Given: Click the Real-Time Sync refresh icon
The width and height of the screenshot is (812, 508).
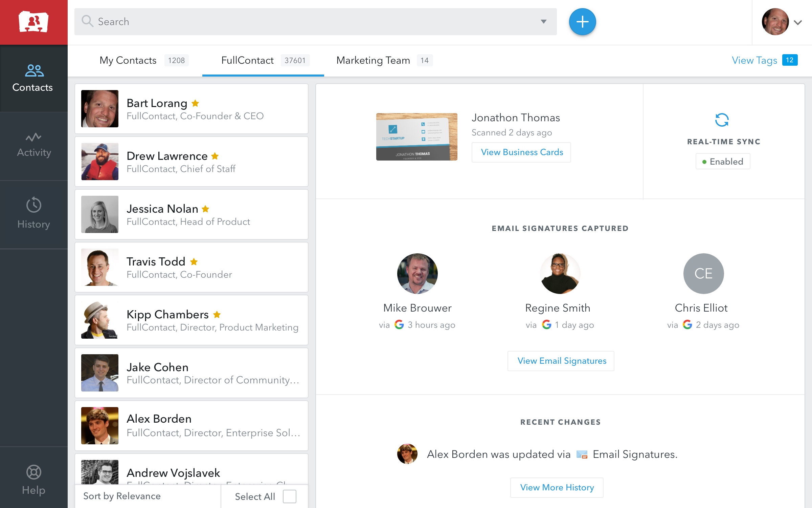Looking at the screenshot, I should pos(722,120).
